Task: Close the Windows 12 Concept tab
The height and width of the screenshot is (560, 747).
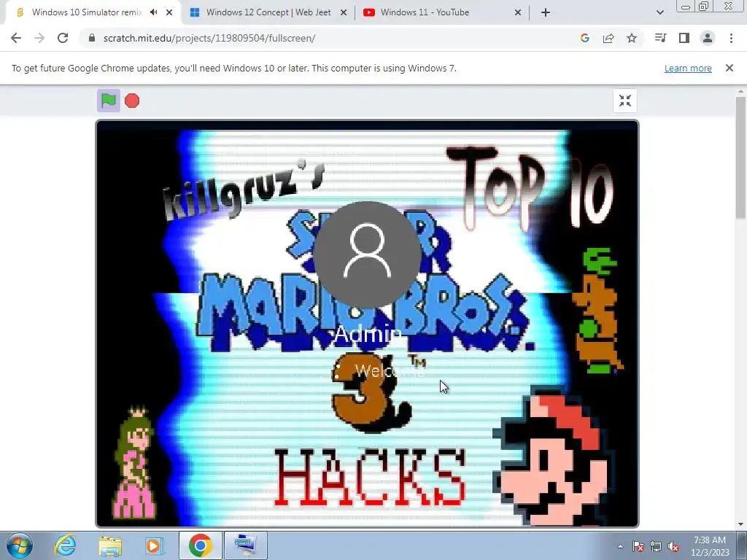Action: tap(343, 12)
